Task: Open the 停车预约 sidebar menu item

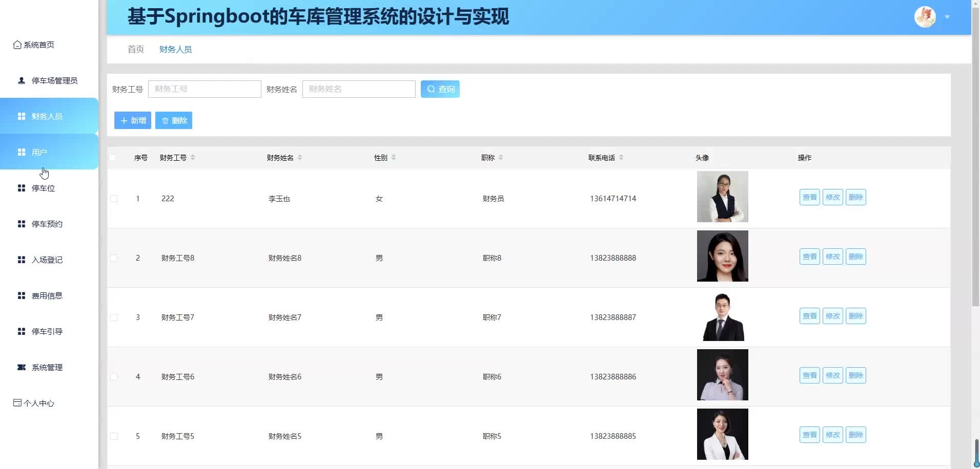Action: 47,224
